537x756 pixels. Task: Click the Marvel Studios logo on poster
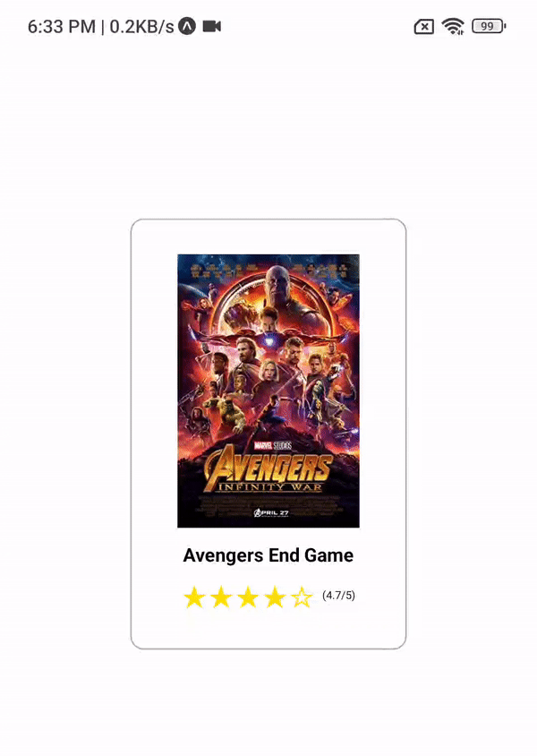(273, 445)
